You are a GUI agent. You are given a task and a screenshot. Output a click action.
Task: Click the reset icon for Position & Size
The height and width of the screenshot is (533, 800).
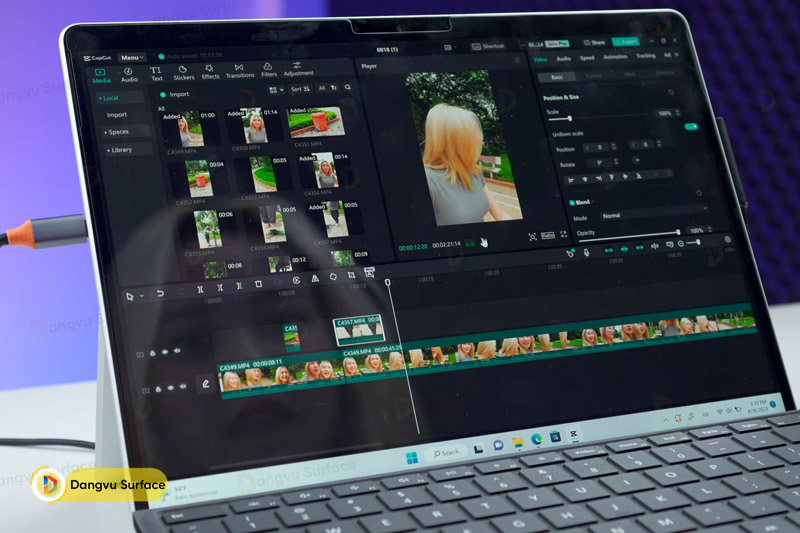671,92
